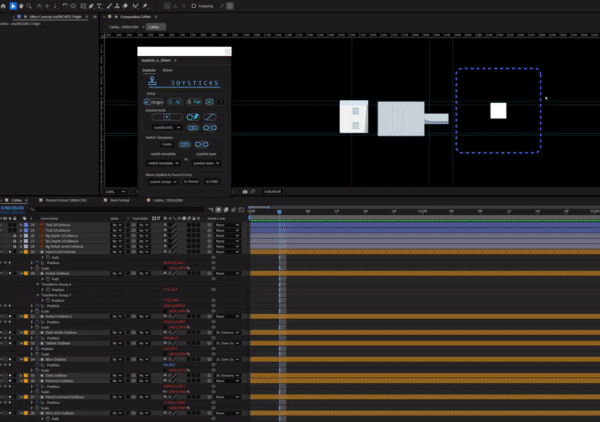
Task: Click the Home icon in the toolbar
Action: pyautogui.click(x=3, y=6)
